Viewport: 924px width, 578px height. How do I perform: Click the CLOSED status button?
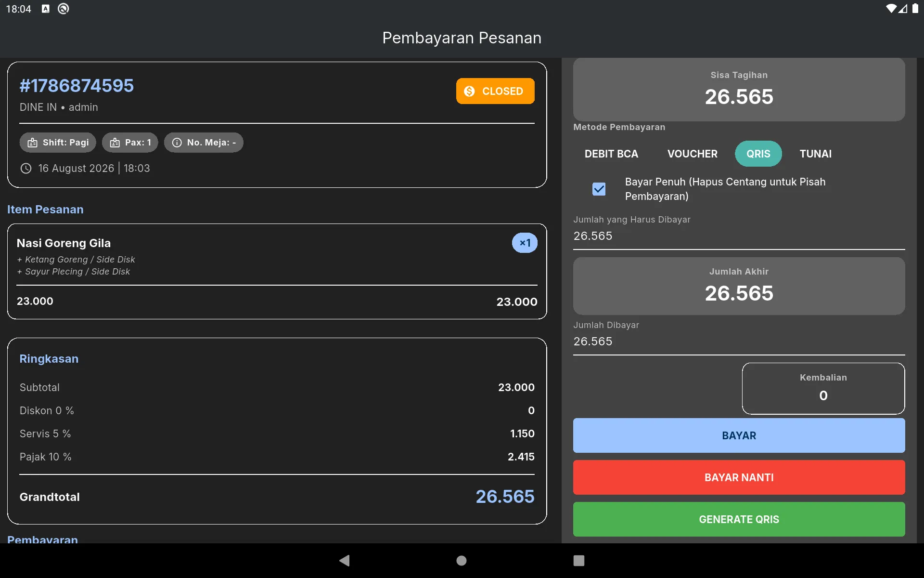click(495, 91)
